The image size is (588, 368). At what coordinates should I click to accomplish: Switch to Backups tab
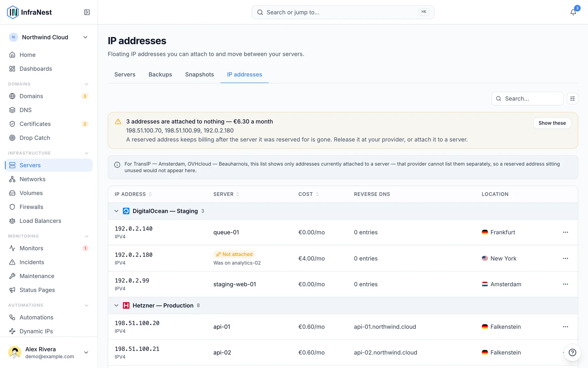[x=160, y=75]
